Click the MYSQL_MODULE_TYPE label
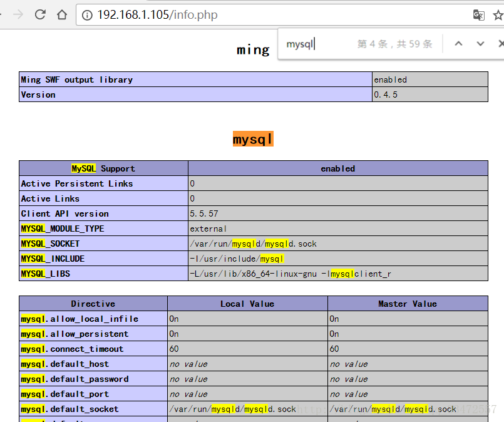 click(63, 229)
